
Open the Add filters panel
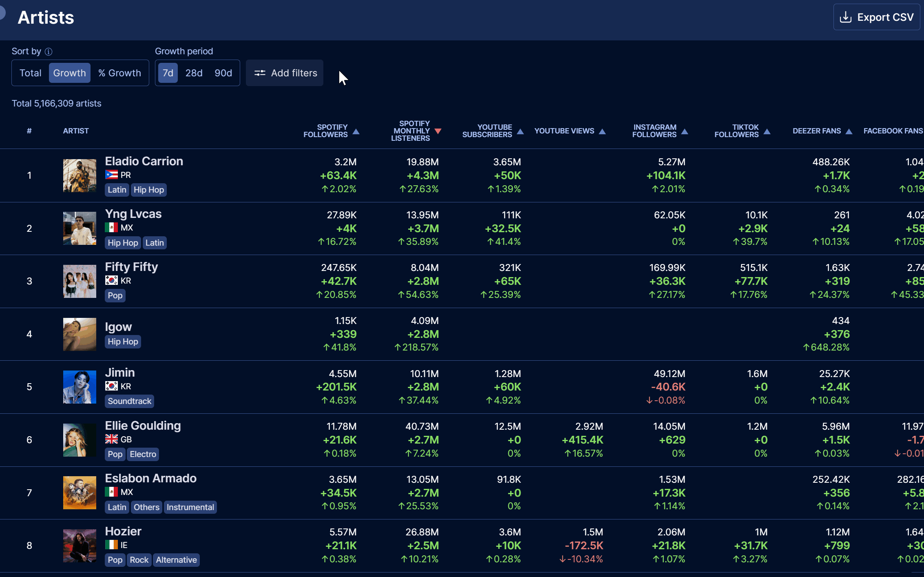(285, 73)
